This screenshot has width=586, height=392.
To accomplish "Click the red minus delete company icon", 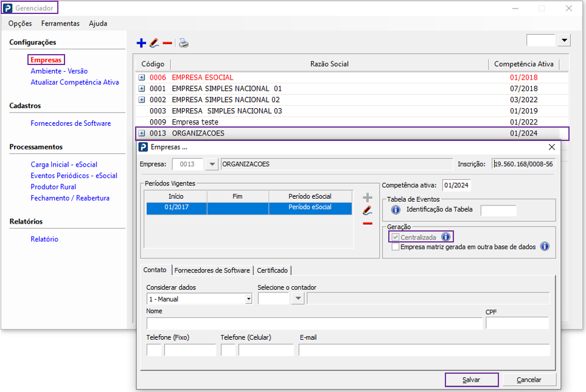I will [167, 43].
